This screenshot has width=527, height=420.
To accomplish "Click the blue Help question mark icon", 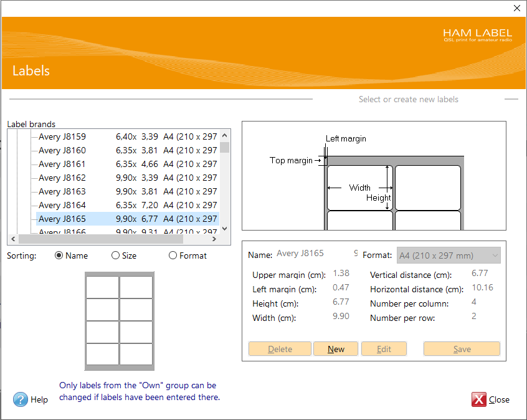I will [x=21, y=399].
